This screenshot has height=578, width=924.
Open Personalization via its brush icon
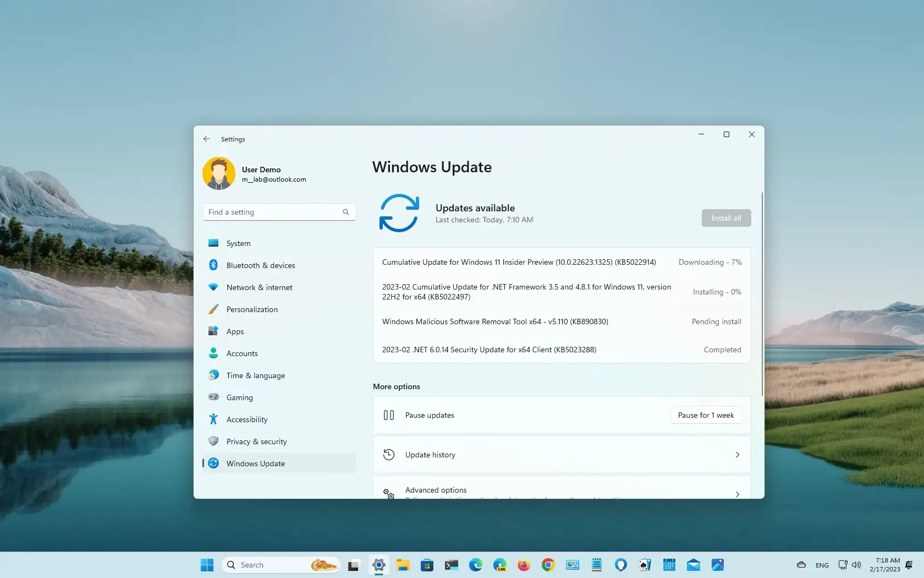213,309
